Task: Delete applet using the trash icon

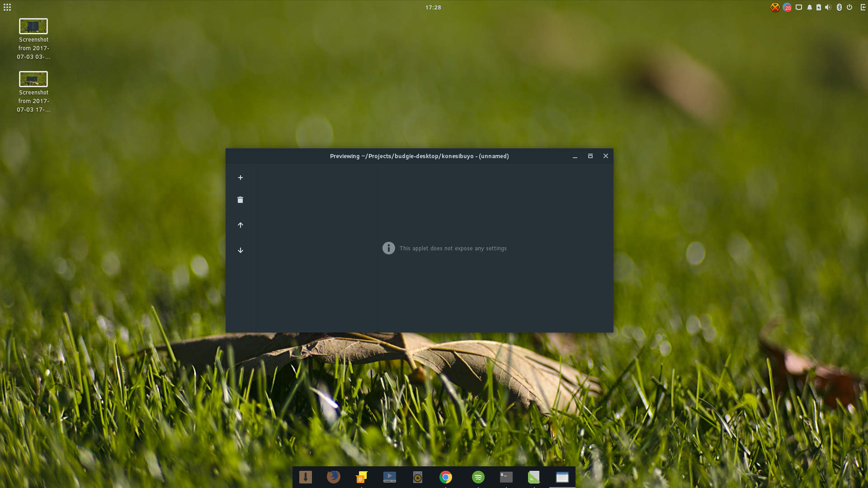Action: 241,200
